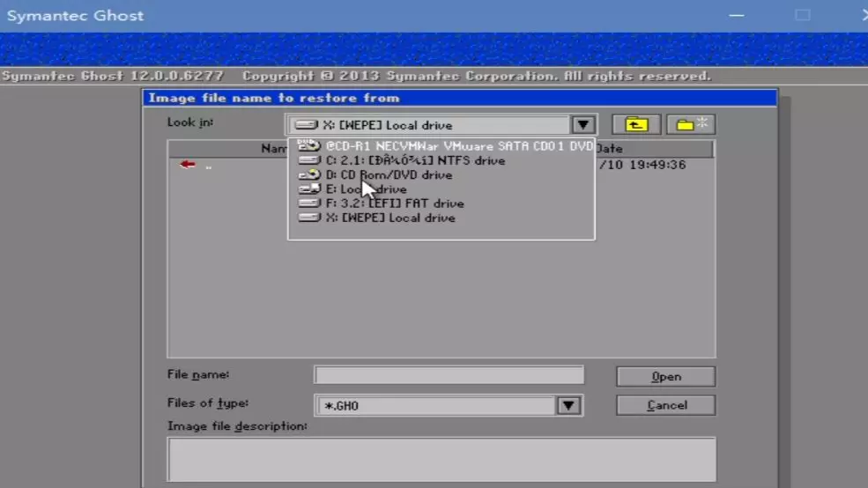Screen dimensions: 868x488
Task: Click the Open button
Action: pyautogui.click(x=666, y=377)
